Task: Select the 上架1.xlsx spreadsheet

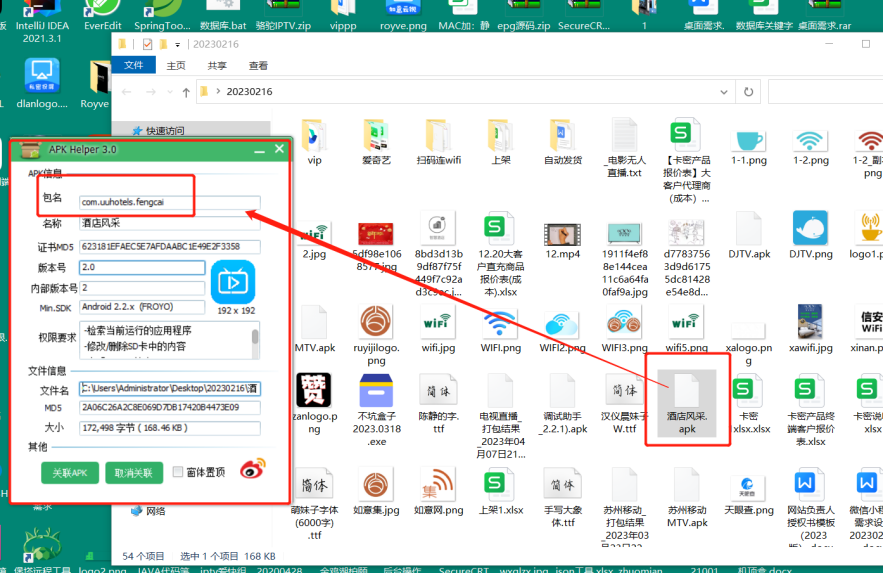Action: click(x=501, y=492)
